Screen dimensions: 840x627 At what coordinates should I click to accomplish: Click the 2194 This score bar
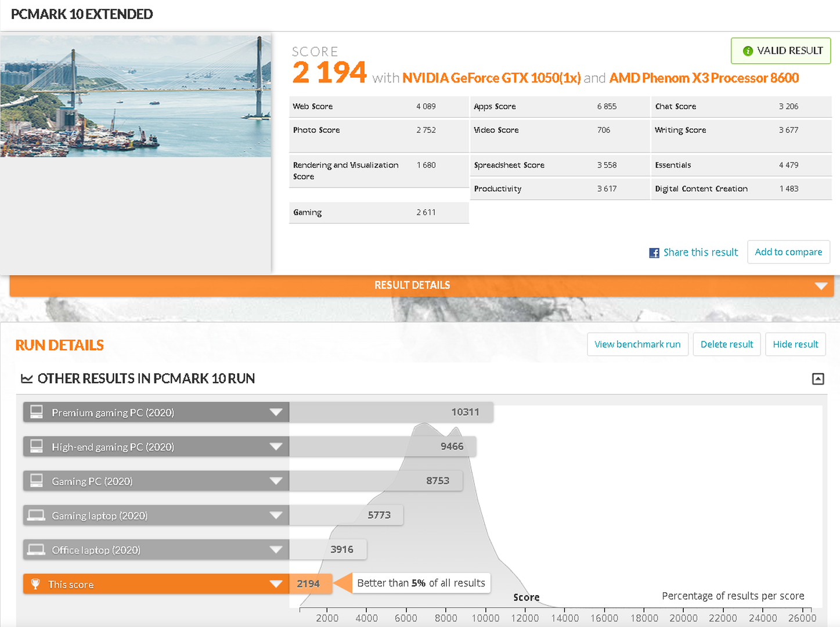(x=311, y=584)
